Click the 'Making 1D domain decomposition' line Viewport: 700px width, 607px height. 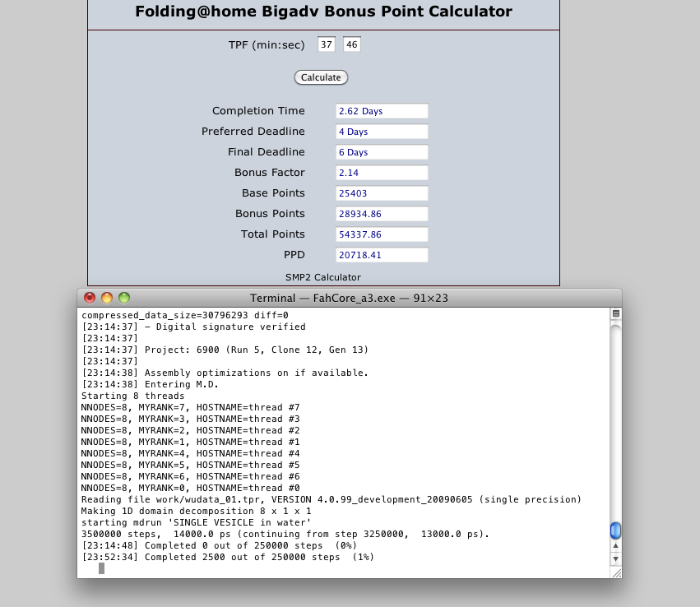tap(196, 511)
